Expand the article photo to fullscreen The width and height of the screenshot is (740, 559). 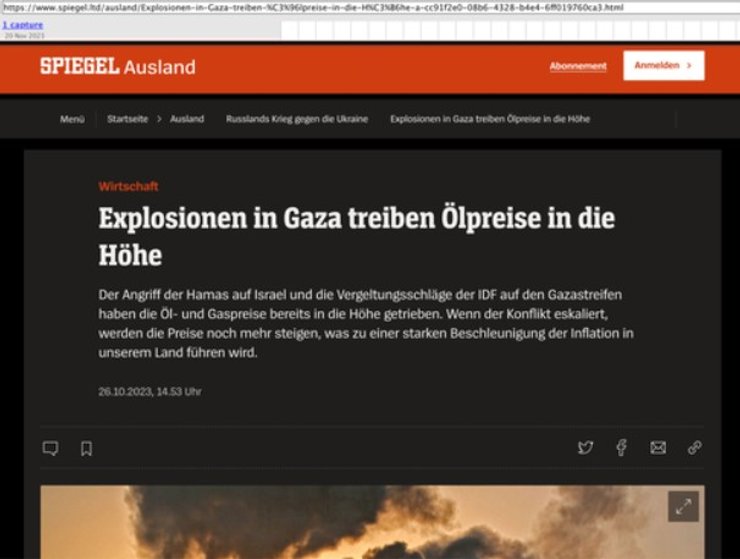point(683,507)
